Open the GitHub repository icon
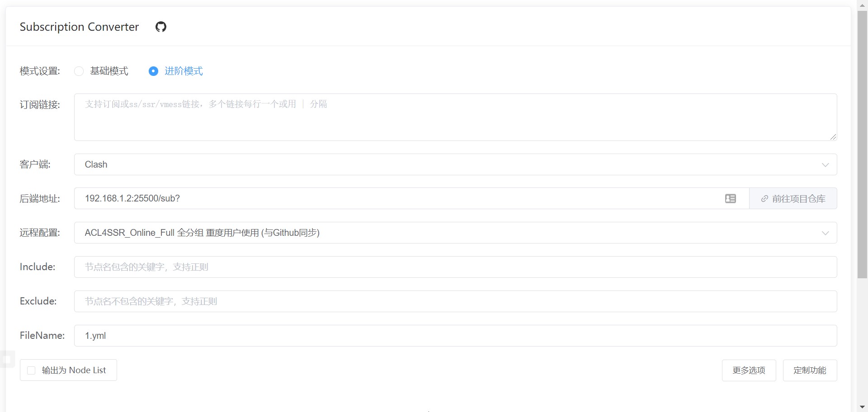The width and height of the screenshot is (868, 412). 160,27
